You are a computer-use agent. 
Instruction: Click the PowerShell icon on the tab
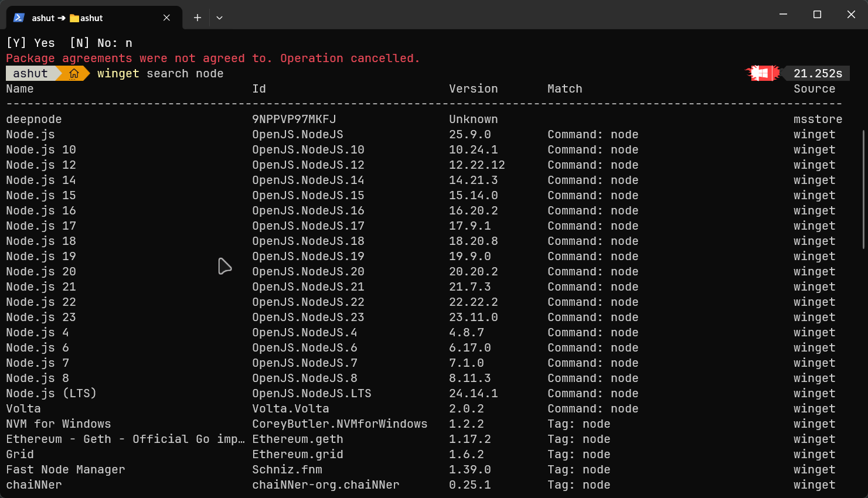tap(19, 18)
